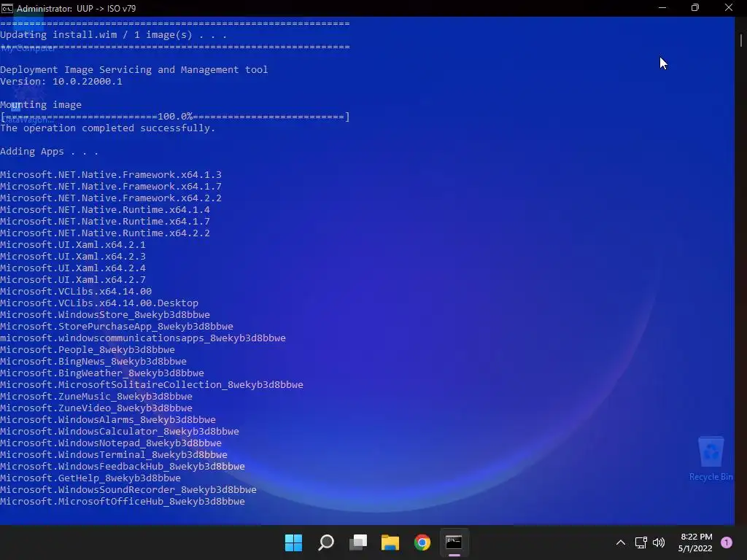Open the Windows Start menu

[293, 542]
